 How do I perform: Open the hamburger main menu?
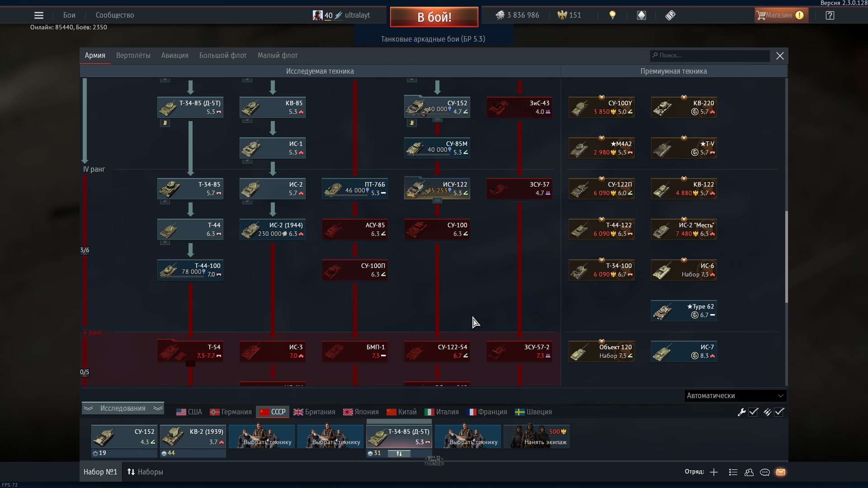39,15
